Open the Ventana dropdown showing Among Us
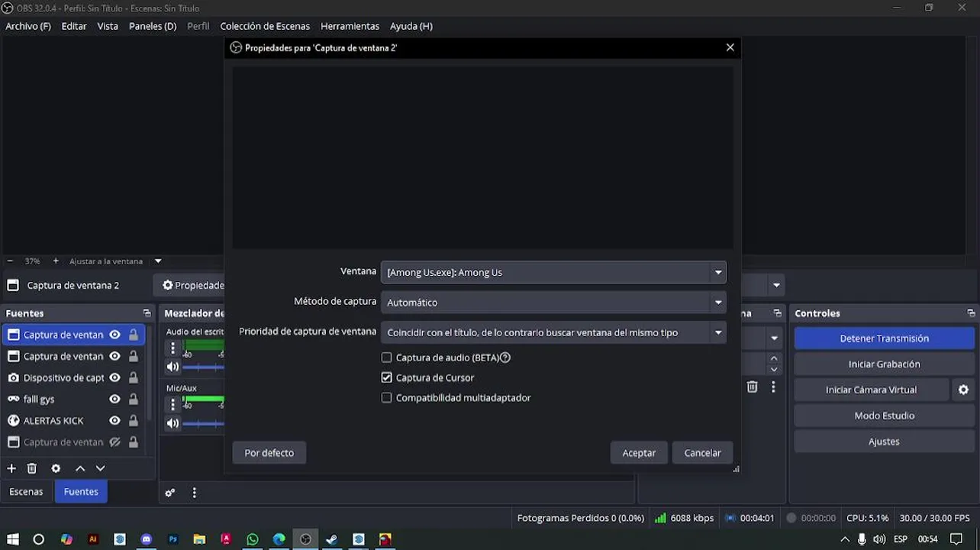The width and height of the screenshot is (980, 550). pos(553,272)
